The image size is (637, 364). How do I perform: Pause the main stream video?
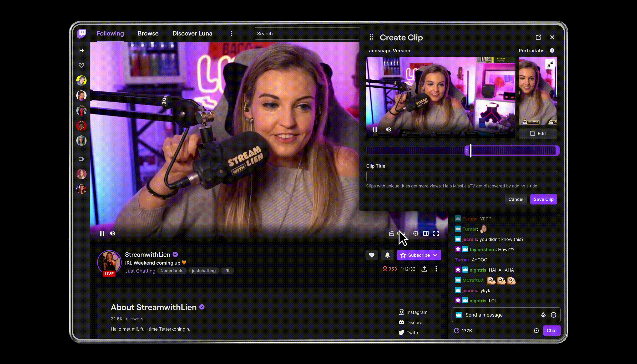pos(102,233)
